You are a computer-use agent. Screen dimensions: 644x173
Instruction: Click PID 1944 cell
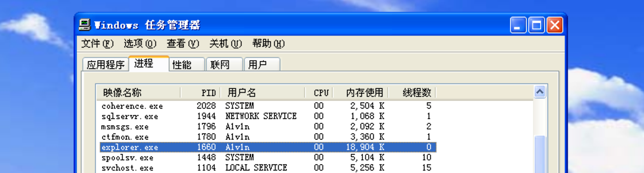coord(206,116)
